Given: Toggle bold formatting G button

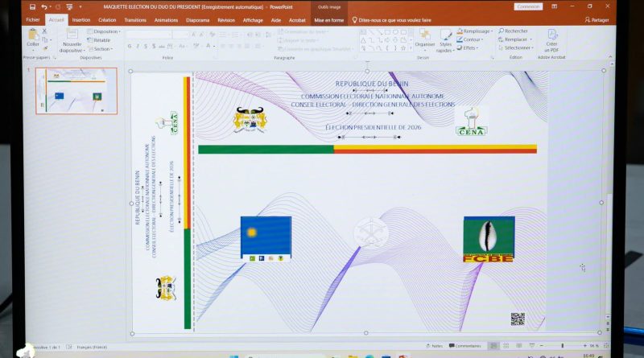Looking at the screenshot, I should 130,46.
